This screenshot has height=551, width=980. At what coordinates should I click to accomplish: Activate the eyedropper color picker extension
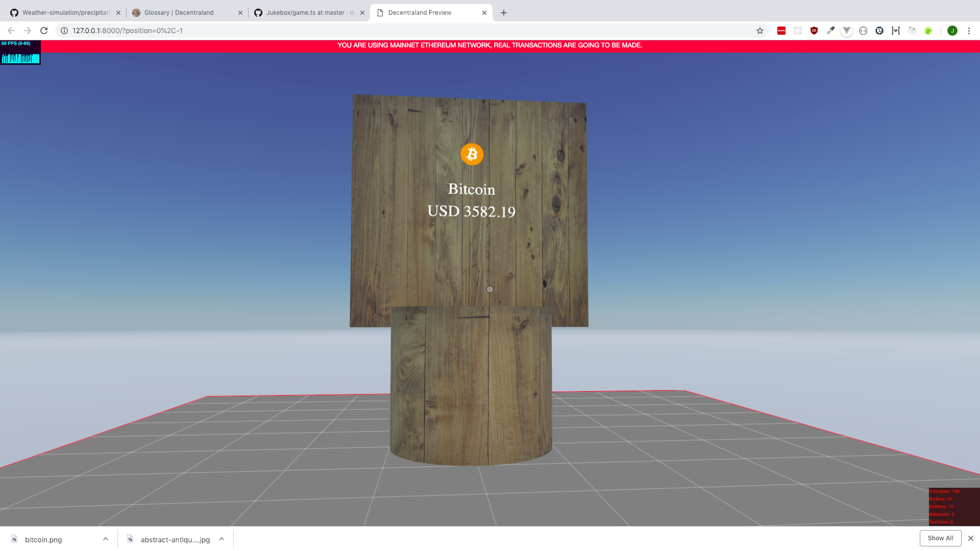[830, 31]
